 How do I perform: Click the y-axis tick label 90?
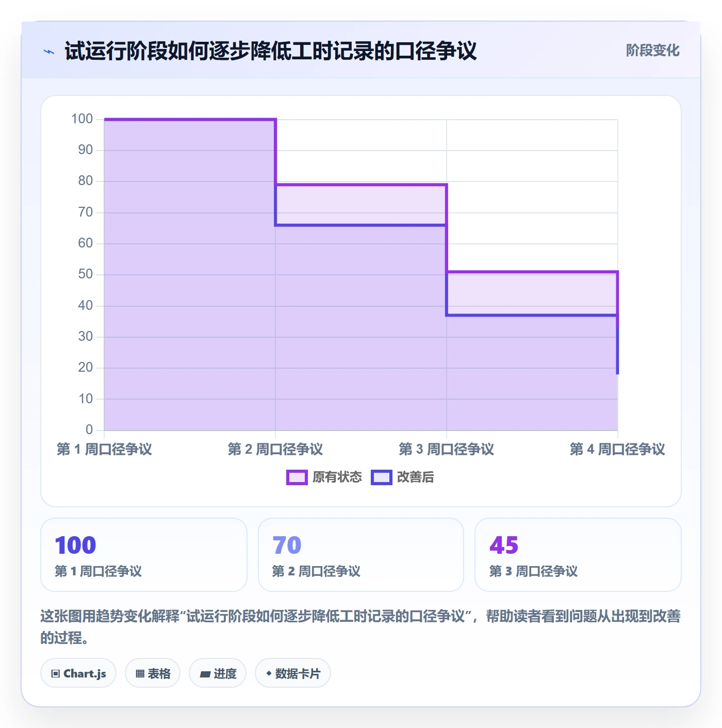point(86,150)
